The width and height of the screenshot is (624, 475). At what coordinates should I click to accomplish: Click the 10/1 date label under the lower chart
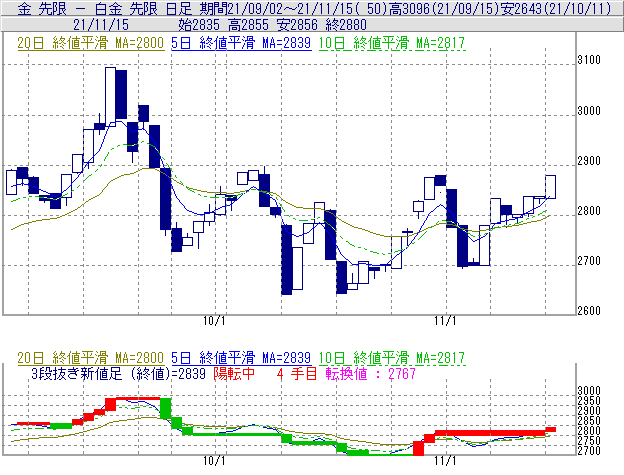[x=214, y=461]
